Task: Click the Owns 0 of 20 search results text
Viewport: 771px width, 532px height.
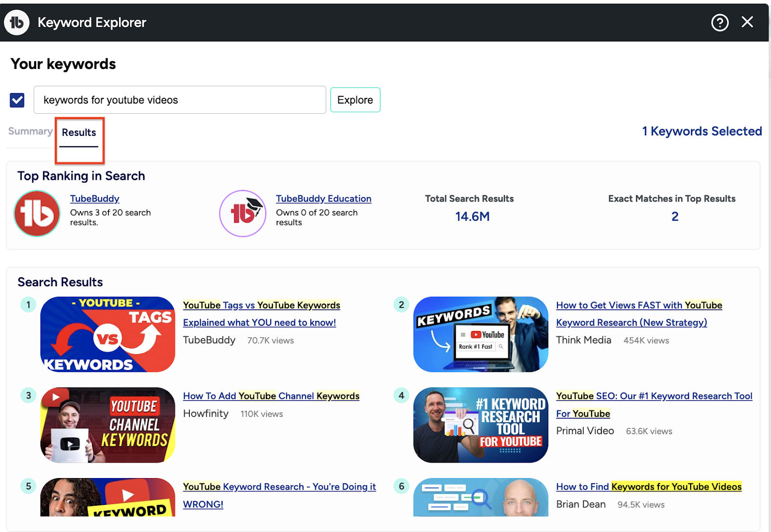Action: [x=317, y=217]
